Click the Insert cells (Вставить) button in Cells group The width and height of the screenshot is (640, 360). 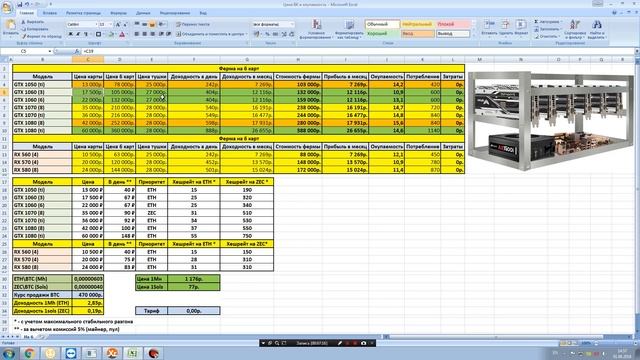489,27
